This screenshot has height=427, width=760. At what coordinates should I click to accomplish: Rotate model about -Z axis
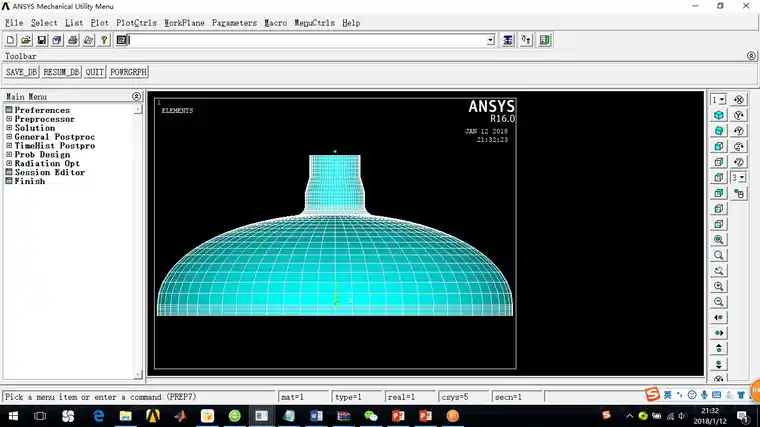[x=739, y=162]
